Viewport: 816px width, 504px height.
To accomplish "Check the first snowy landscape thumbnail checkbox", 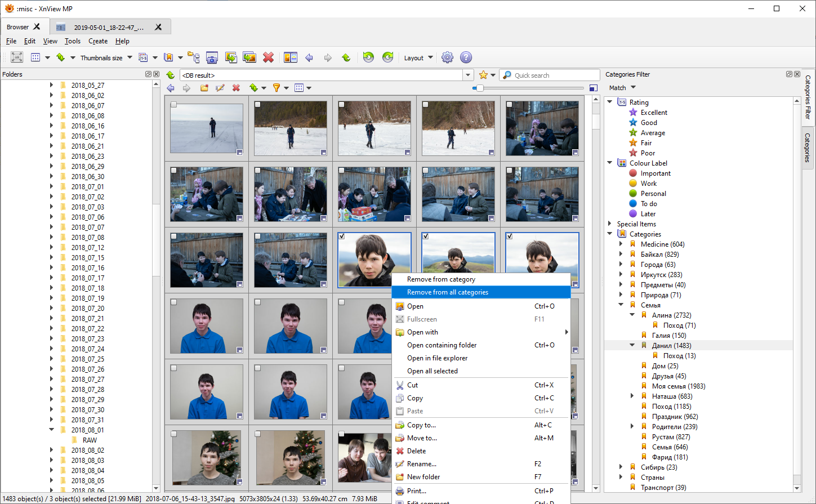I will point(174,105).
